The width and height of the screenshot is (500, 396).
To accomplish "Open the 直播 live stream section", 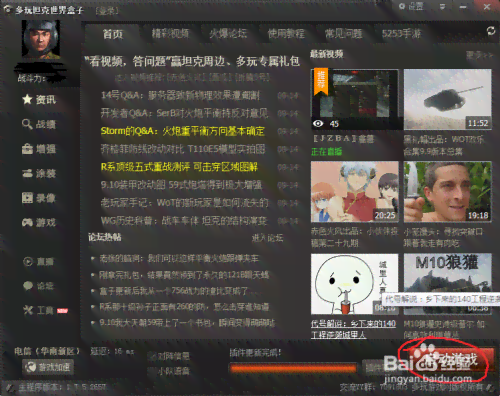I will click(x=38, y=261).
